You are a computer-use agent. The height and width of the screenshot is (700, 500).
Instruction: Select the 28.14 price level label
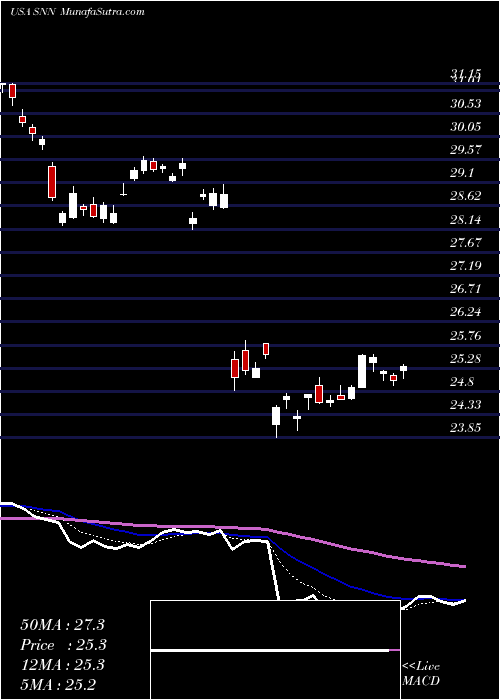[466, 219]
